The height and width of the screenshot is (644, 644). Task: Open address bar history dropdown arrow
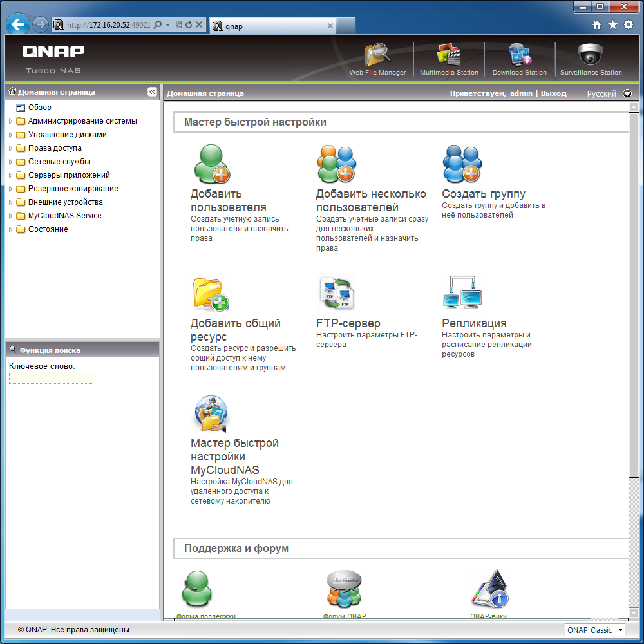pos(167,24)
